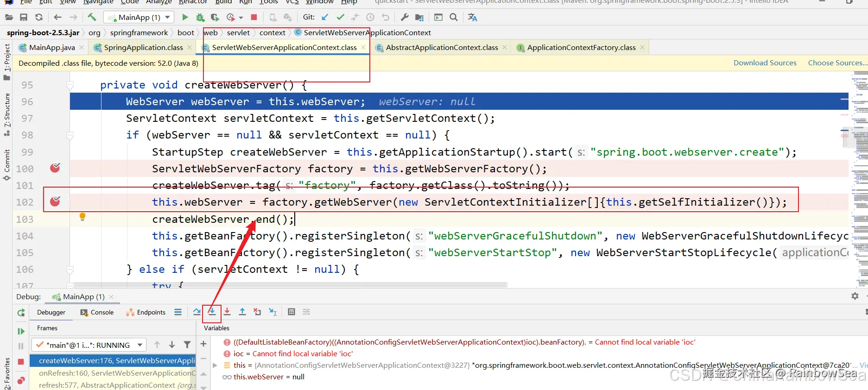The height and width of the screenshot is (390, 868).
Task: Expand the 'this' variable node
Action: pos(215,365)
